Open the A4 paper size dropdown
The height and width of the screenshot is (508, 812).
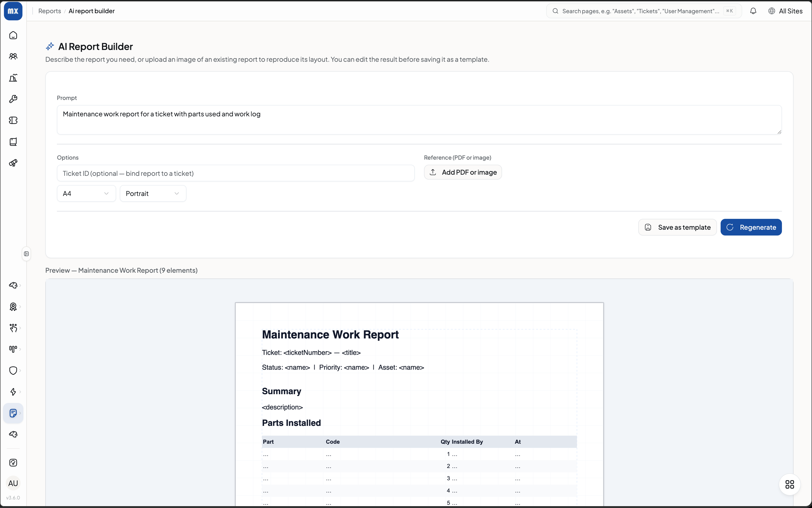pos(86,194)
